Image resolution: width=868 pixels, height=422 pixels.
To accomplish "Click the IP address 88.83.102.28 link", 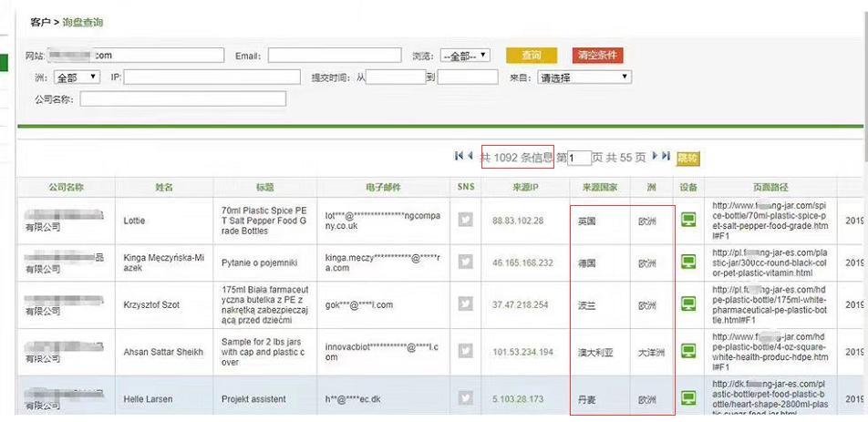I will coord(517,221).
